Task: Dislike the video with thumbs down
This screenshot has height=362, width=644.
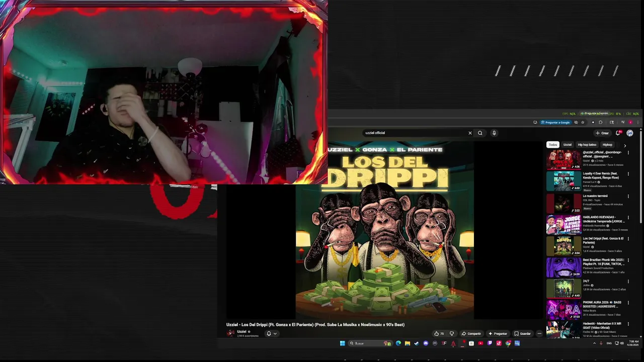Action: (x=451, y=333)
